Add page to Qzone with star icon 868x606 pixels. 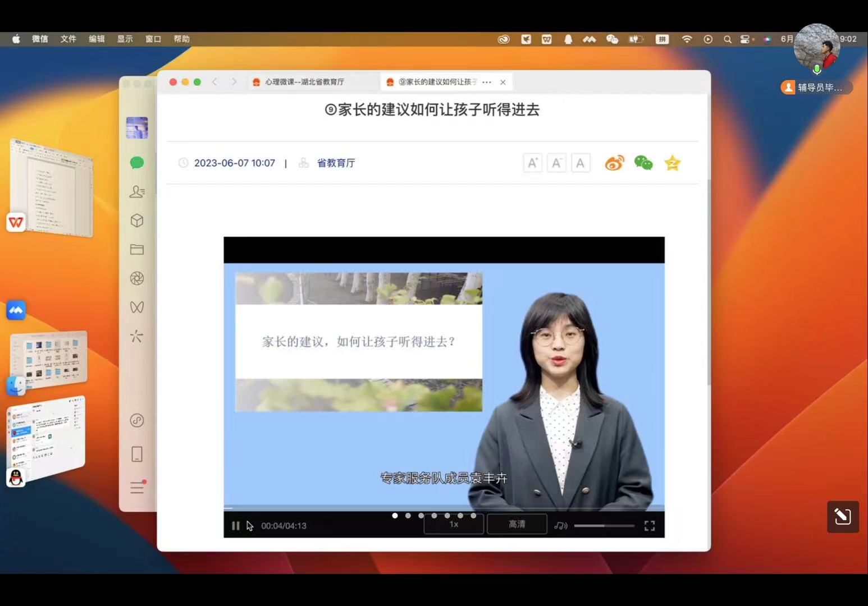(x=673, y=163)
